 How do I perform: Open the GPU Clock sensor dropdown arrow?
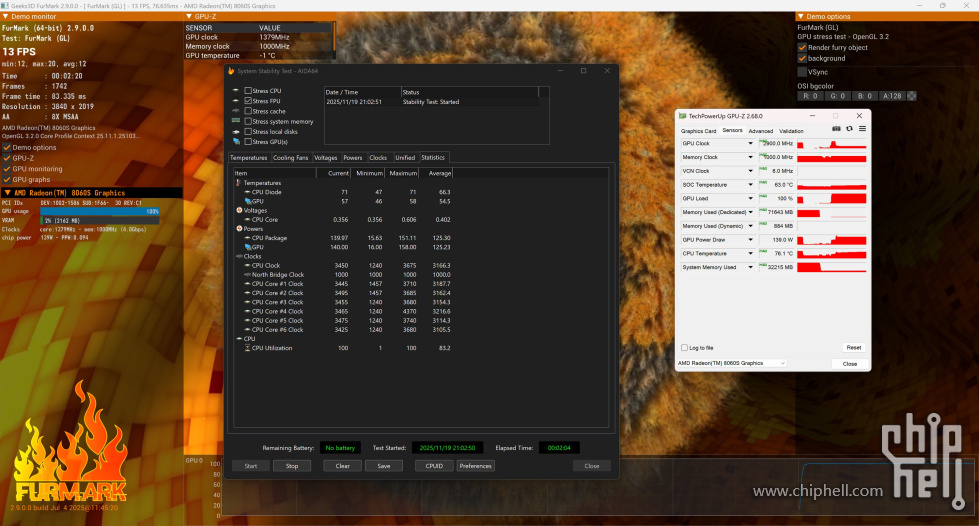click(x=751, y=144)
